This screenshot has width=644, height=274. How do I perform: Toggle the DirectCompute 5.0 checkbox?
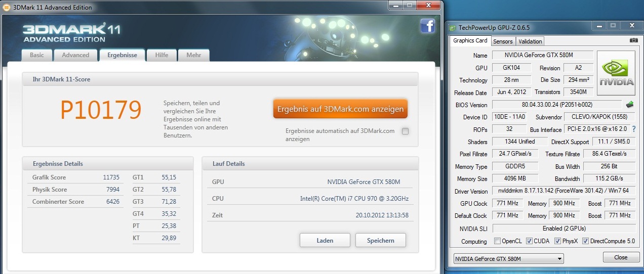(x=585, y=241)
